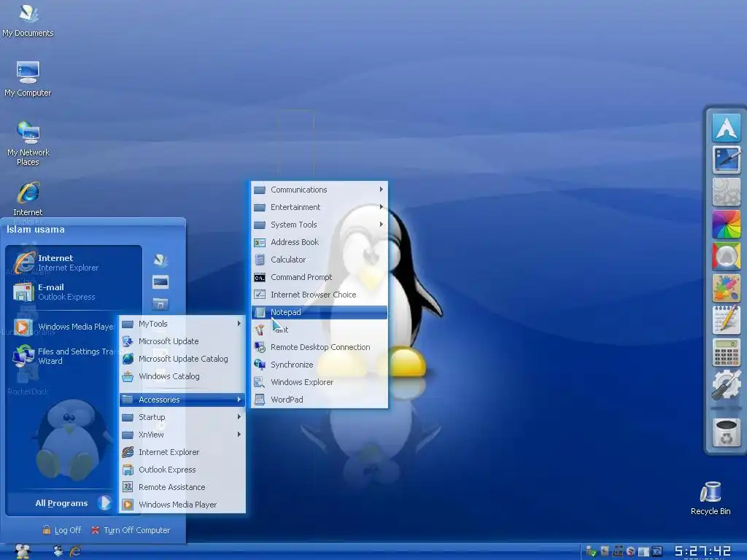The height and width of the screenshot is (560, 747).
Task: Click Log Off button
Action: 62,530
